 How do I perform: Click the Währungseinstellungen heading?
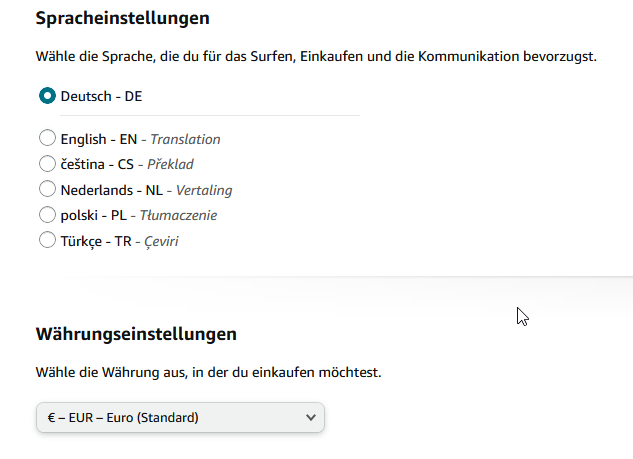point(136,333)
